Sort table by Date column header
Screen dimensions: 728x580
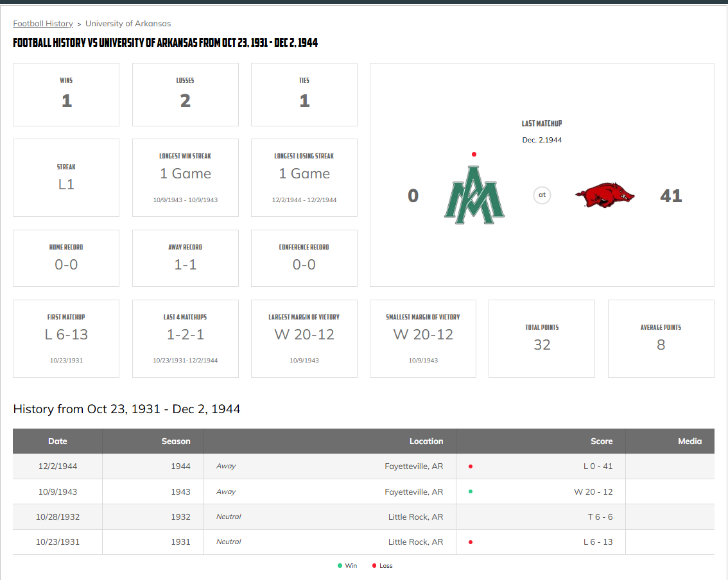click(x=58, y=441)
